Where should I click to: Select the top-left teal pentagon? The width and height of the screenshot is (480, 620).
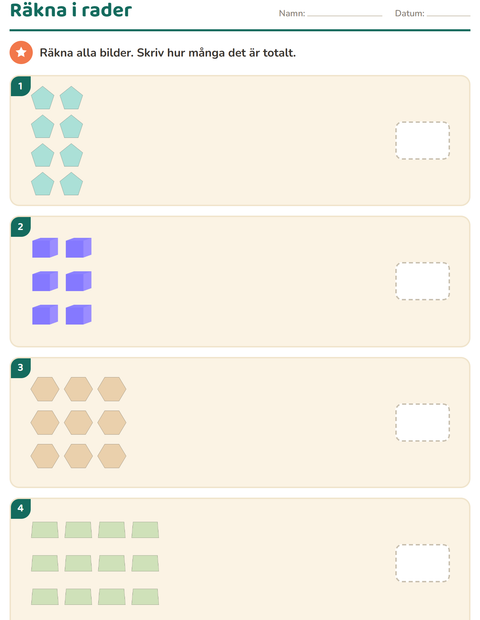[43, 98]
